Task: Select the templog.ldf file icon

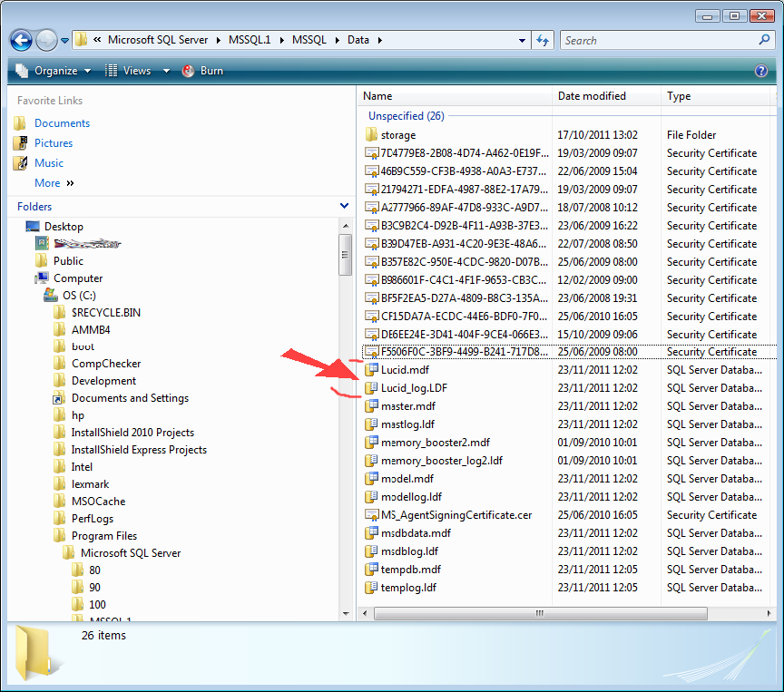Action: tap(371, 588)
